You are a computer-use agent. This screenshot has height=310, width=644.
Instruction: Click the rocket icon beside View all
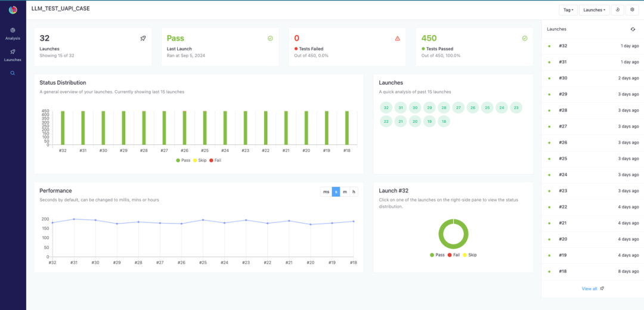tap(602, 289)
